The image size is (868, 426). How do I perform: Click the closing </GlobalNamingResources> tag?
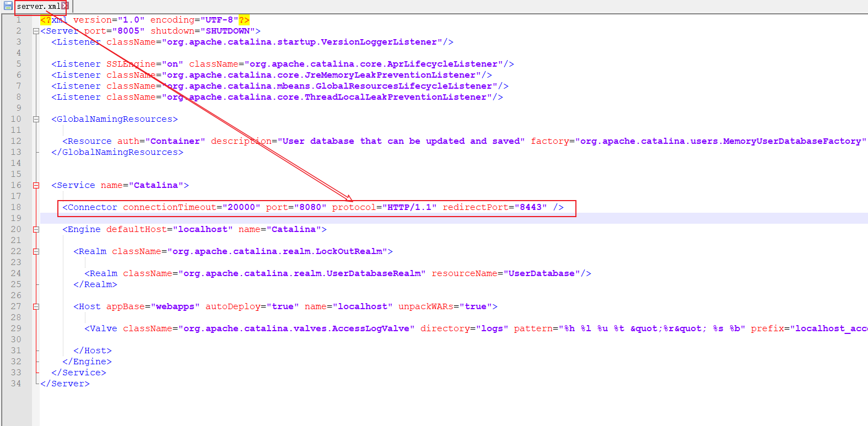click(x=117, y=152)
